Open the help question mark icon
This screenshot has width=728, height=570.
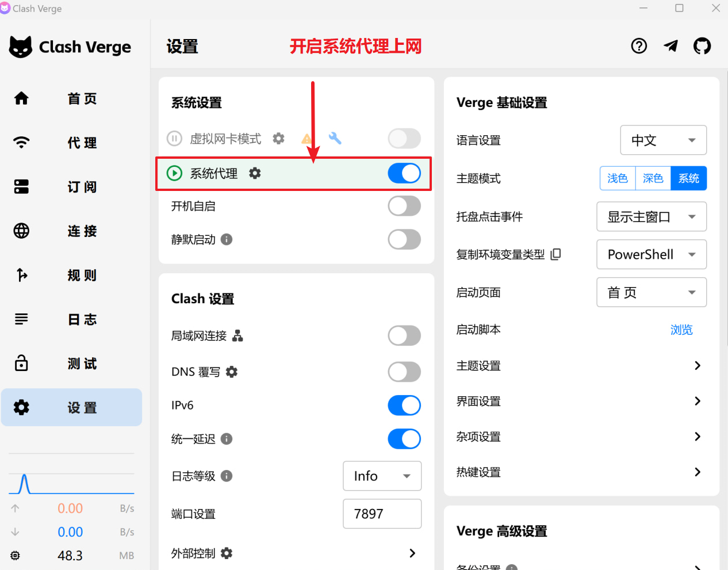click(x=639, y=46)
